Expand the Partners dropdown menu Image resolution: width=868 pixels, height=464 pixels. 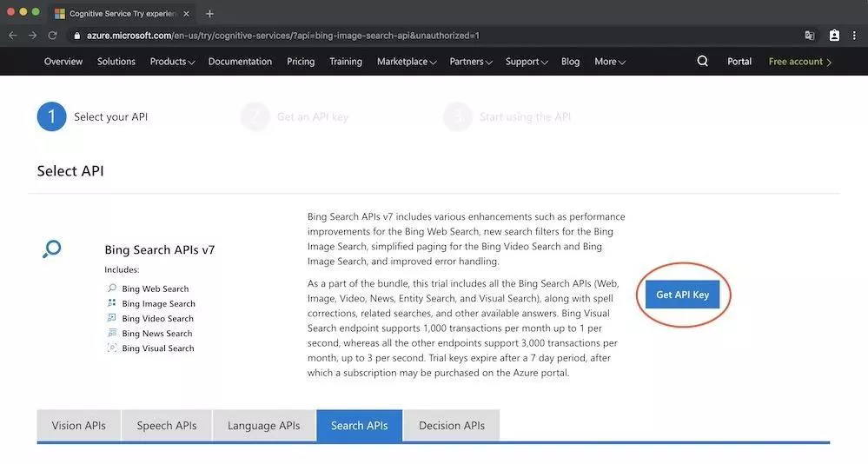pyautogui.click(x=471, y=62)
